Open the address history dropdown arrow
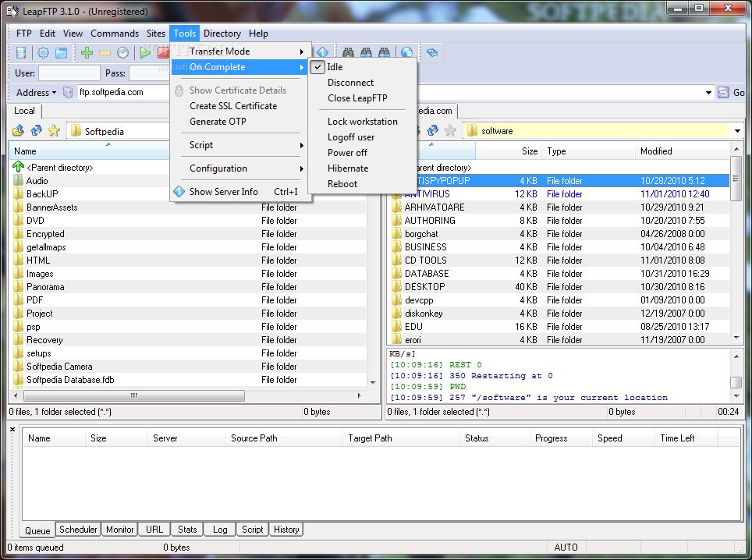 tap(708, 93)
